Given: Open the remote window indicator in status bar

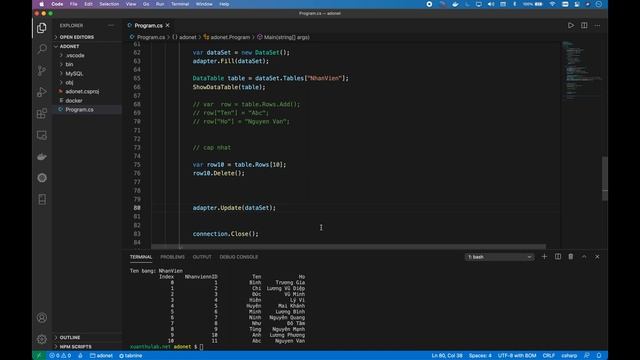Looking at the screenshot, I should (39, 356).
